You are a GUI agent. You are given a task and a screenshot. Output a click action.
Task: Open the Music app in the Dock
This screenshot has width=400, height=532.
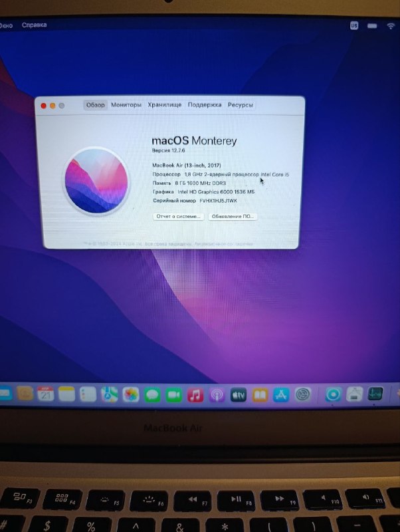coord(195,395)
